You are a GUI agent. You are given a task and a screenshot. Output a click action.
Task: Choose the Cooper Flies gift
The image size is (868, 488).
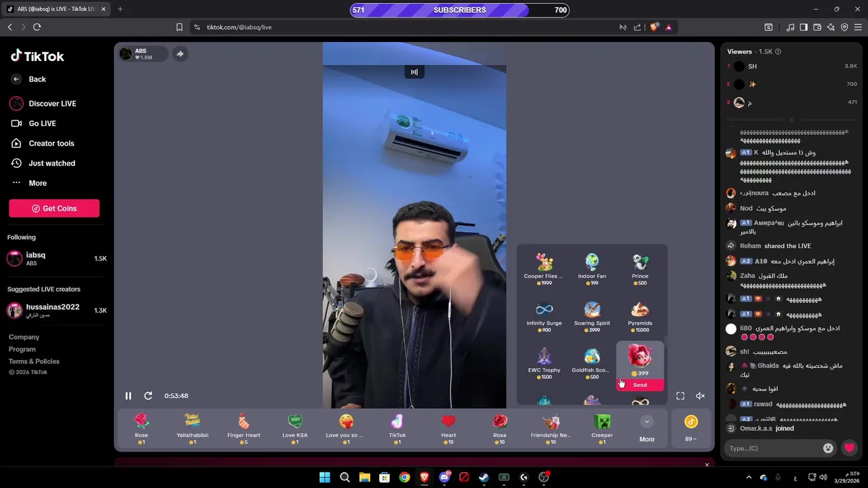pos(544,269)
